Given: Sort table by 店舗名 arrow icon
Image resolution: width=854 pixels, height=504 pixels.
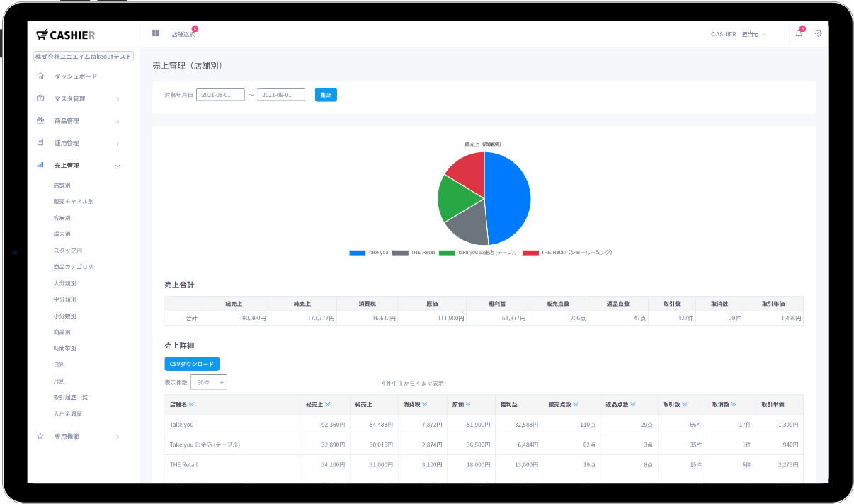Looking at the screenshot, I should click(x=191, y=405).
